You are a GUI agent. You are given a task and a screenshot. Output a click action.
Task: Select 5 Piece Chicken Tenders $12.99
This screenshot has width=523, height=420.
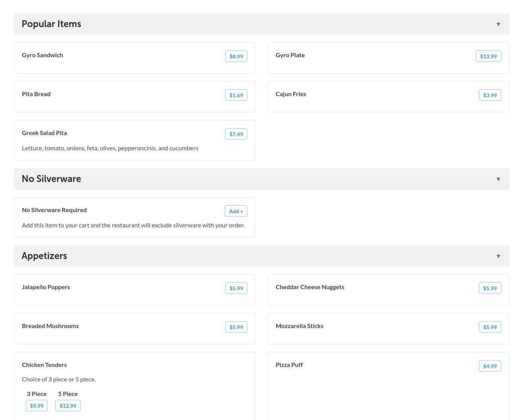[x=68, y=406]
